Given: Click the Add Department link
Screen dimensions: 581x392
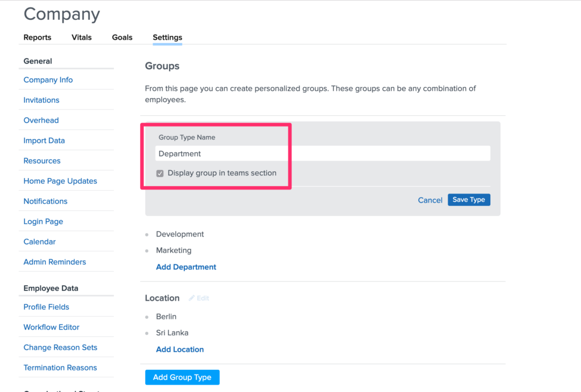Looking at the screenshot, I should click(x=186, y=267).
